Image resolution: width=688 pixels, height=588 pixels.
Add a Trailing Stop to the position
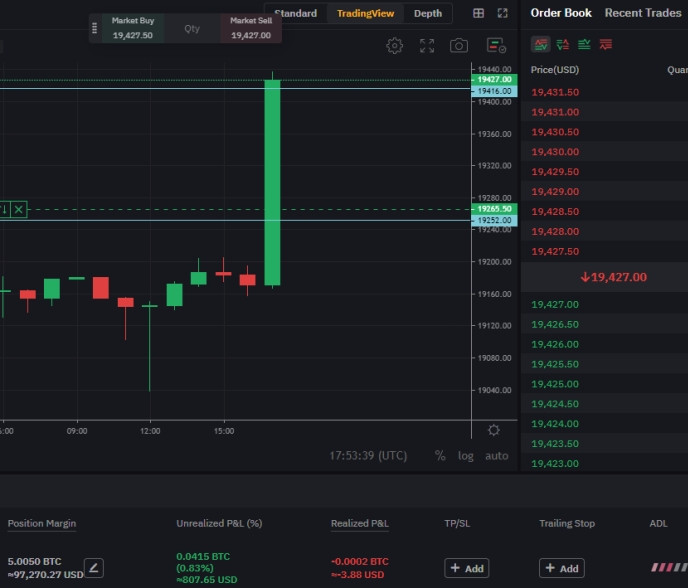pyautogui.click(x=561, y=568)
